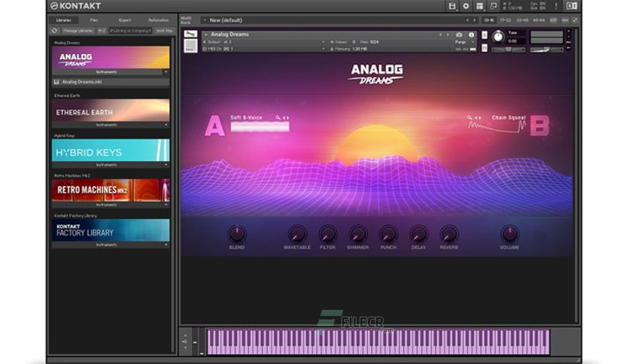This screenshot has width=629, height=364.
Task: Expand Analog Dreams library options arrow
Action: [x=166, y=71]
